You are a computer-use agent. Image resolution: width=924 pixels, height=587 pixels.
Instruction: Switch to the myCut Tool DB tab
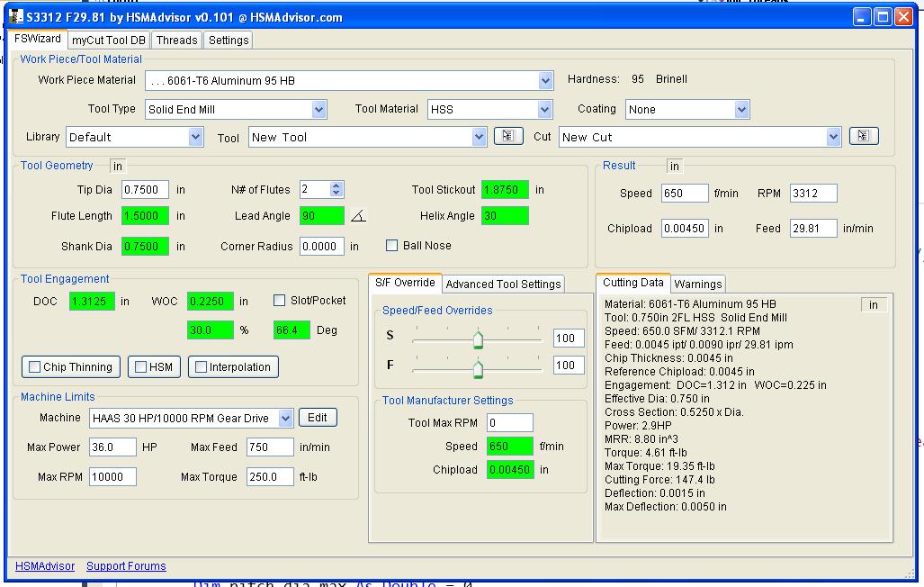click(x=108, y=40)
